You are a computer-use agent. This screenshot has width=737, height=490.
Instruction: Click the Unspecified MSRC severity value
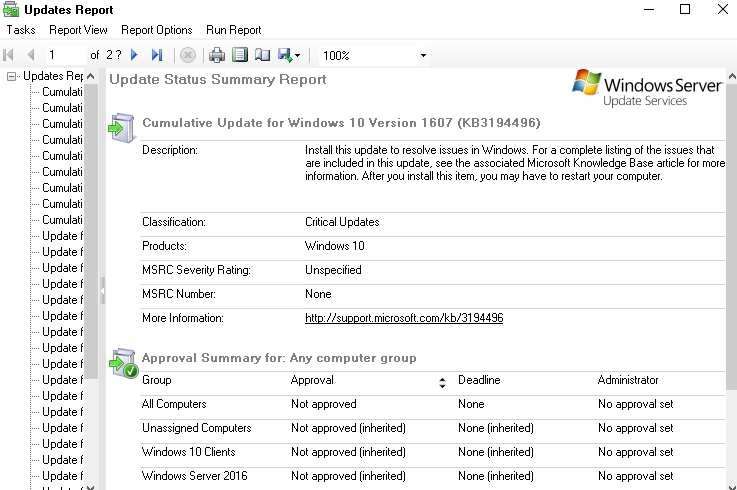click(x=333, y=270)
